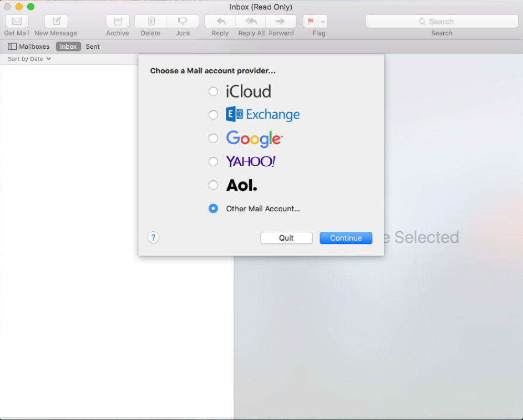
Task: Click the iCloud logo text
Action: 249,91
